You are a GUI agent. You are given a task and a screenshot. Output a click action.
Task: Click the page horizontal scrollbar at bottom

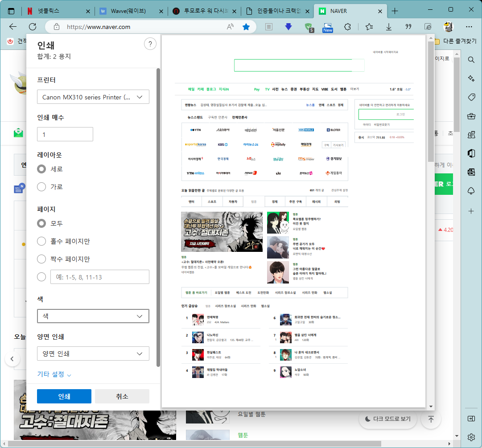[x=194, y=444]
